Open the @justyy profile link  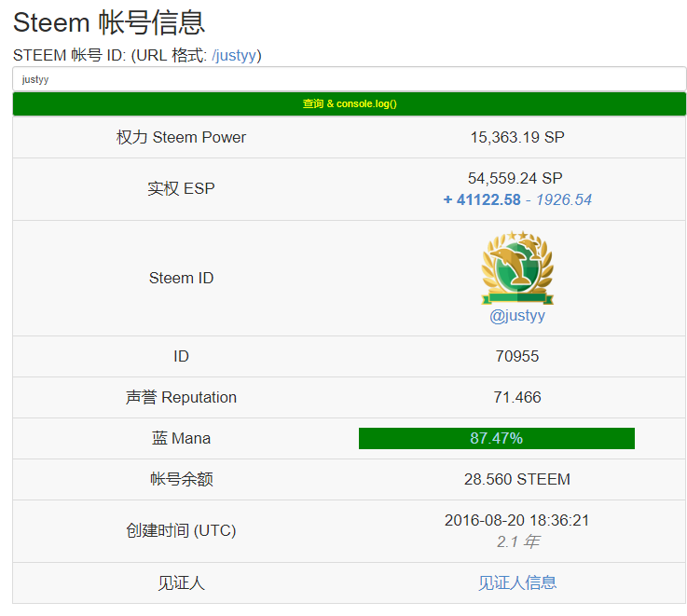point(516,316)
